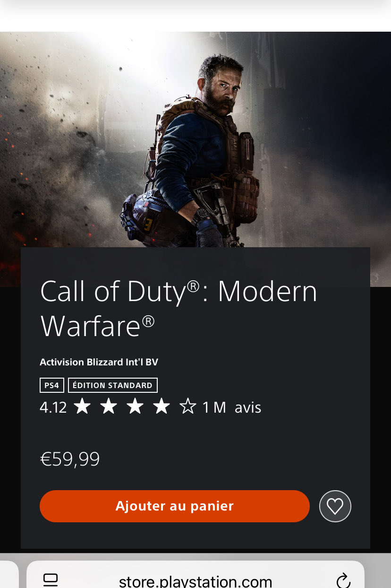Click the empty fifth rating star
This screenshot has height=588, width=391.
(188, 406)
